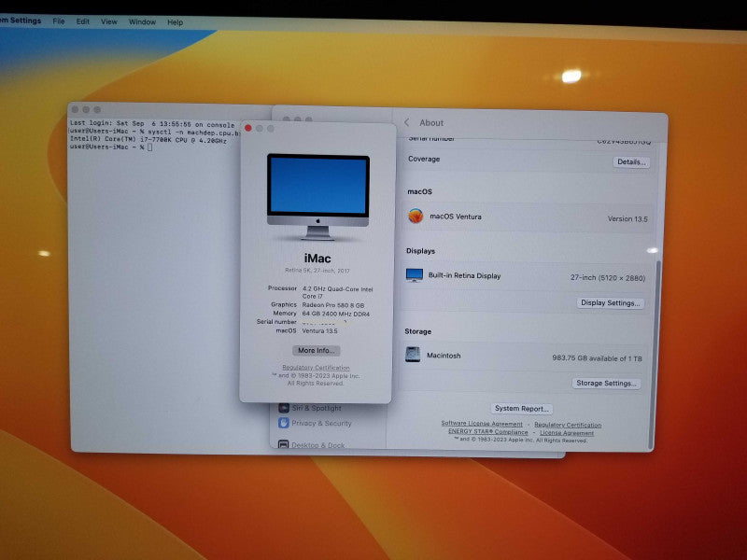Screen dimensions: 747x560
Task: Click the 'Version 13.5' value
Action: point(627,218)
